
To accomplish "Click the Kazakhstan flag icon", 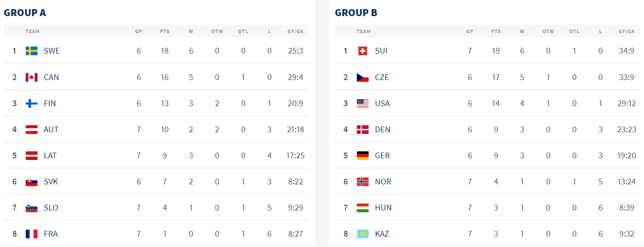I will pos(363,234).
